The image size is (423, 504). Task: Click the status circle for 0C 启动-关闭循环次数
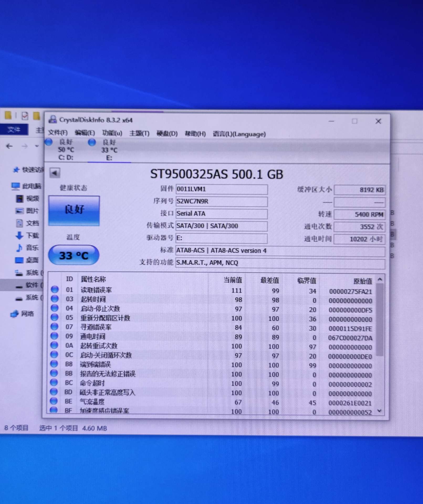click(x=54, y=354)
